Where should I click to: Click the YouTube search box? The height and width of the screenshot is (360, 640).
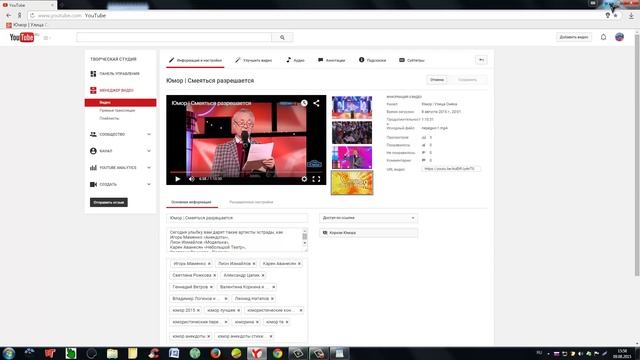pyautogui.click(x=174, y=38)
